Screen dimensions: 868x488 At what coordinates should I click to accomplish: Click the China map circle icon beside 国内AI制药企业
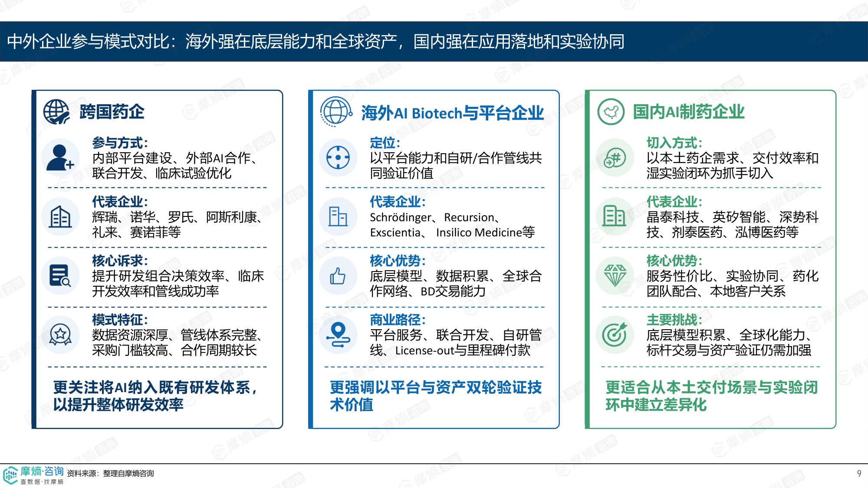pos(611,112)
